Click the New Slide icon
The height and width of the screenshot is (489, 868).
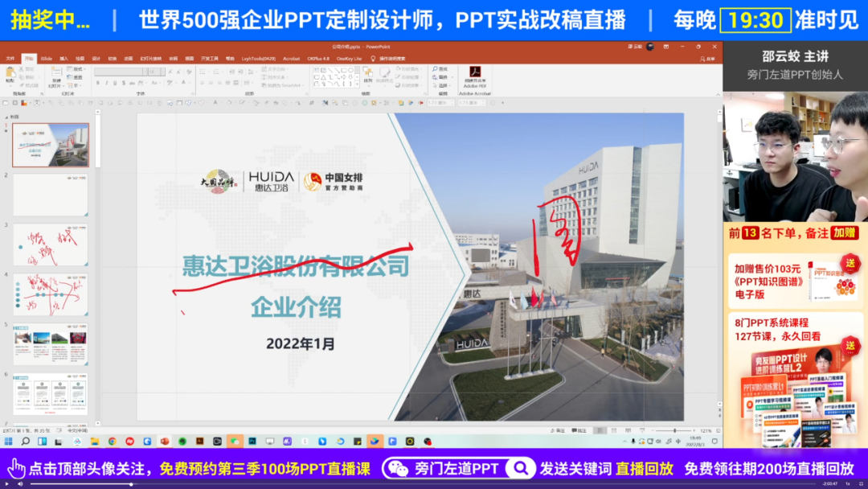[56, 72]
